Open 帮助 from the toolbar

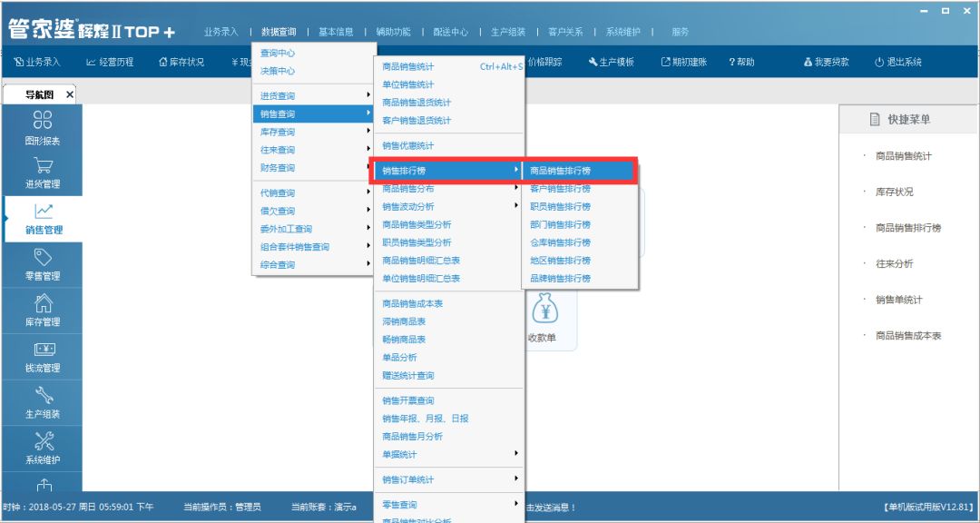(x=741, y=62)
